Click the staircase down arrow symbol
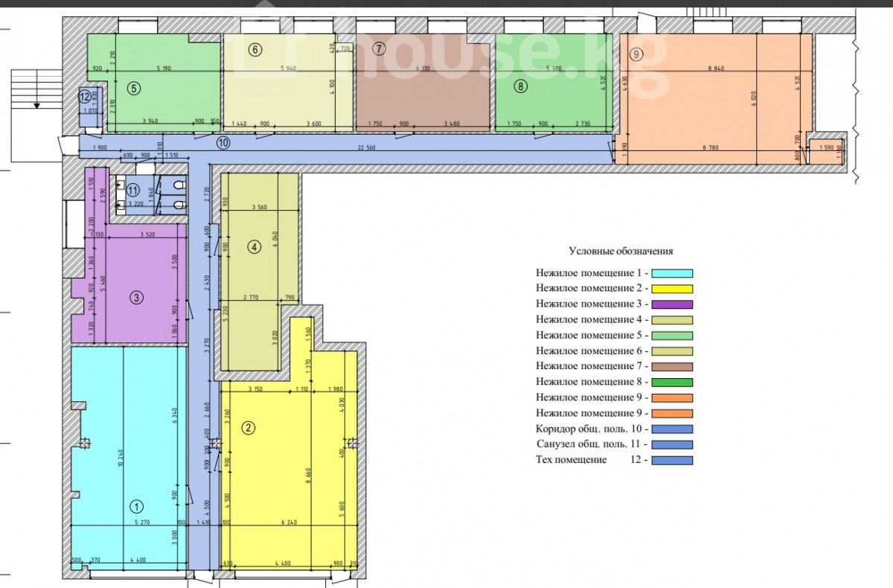This screenshot has height=588, width=893. click(35, 106)
